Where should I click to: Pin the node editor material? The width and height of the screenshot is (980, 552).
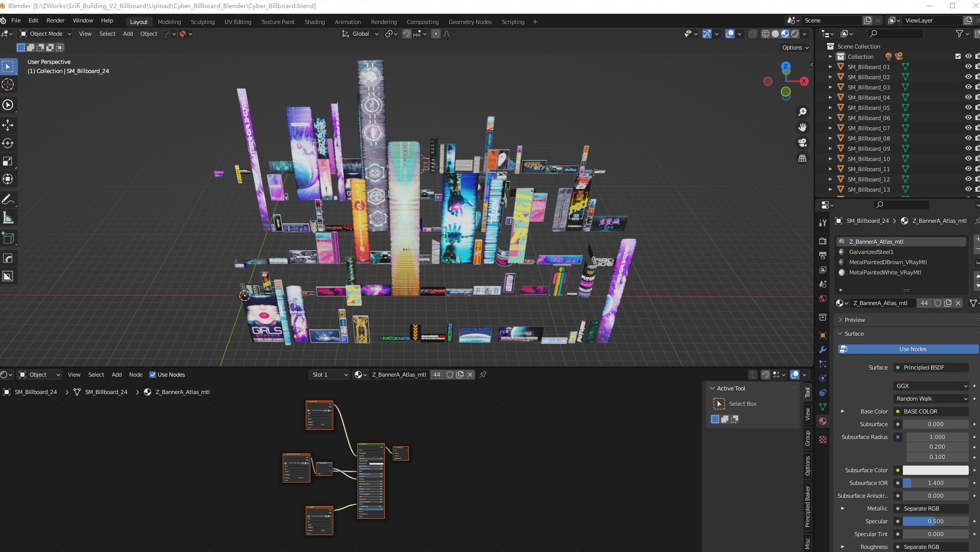pyautogui.click(x=483, y=374)
